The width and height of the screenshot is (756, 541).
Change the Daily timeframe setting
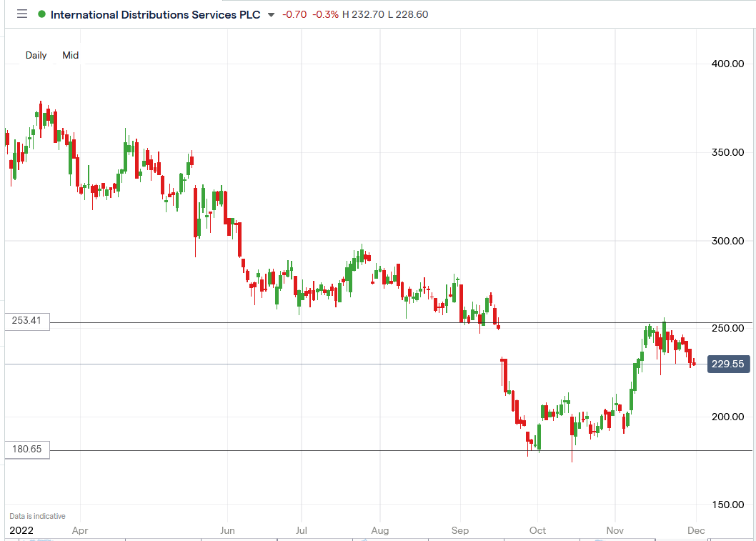click(36, 56)
